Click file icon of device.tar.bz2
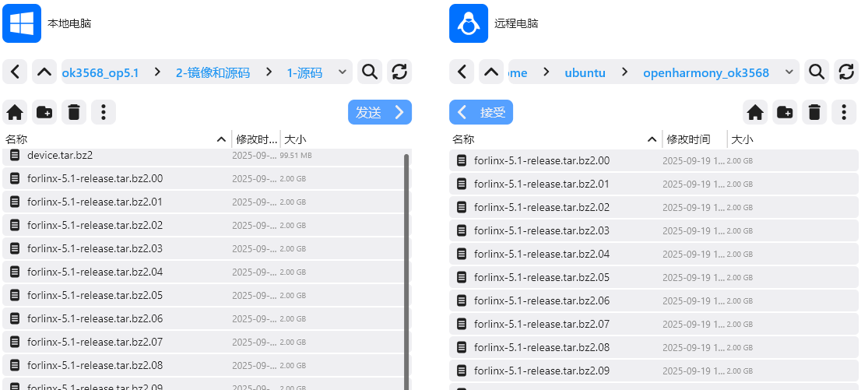This screenshot has height=390, width=868. point(15,156)
